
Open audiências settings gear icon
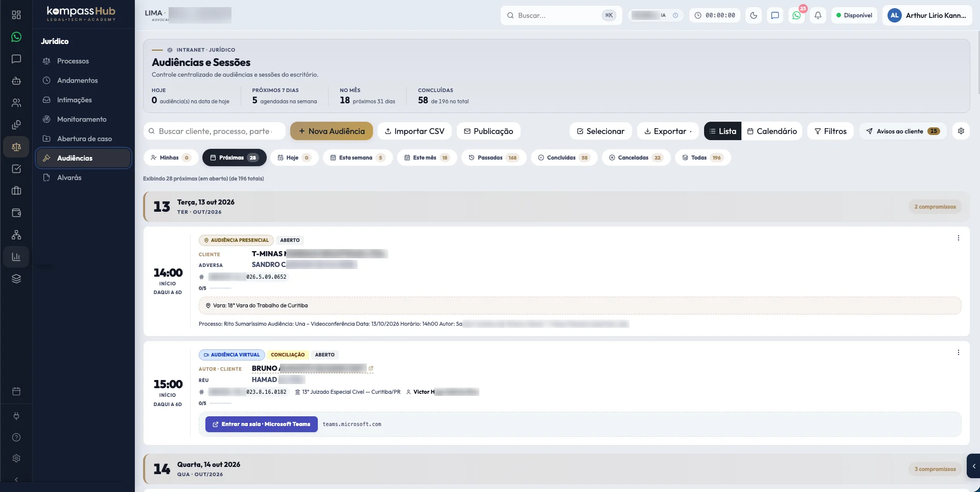961,131
